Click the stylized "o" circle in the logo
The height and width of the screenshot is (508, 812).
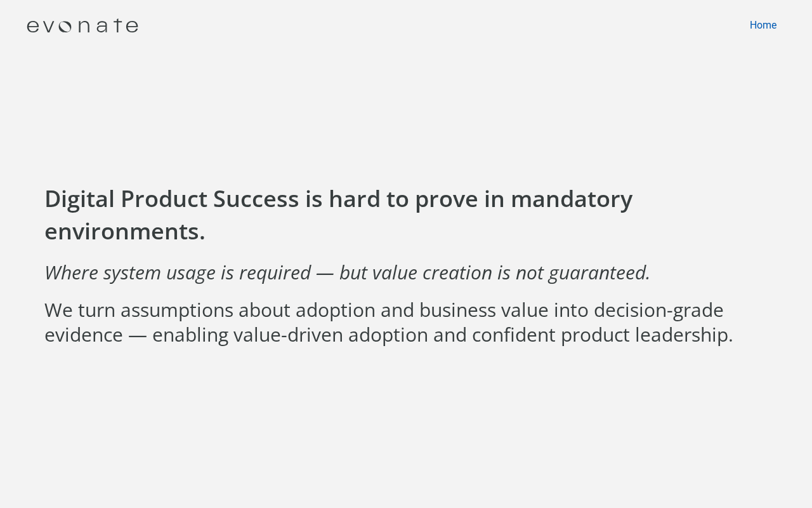pos(65,27)
